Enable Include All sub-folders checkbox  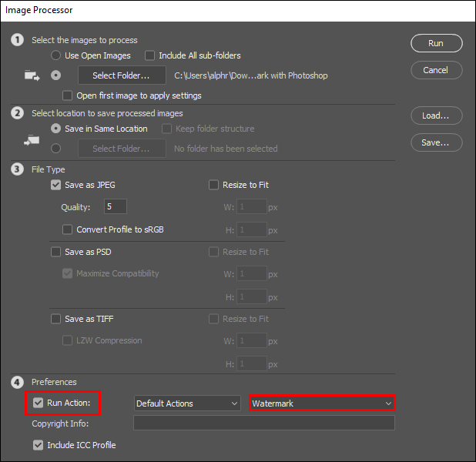[149, 55]
